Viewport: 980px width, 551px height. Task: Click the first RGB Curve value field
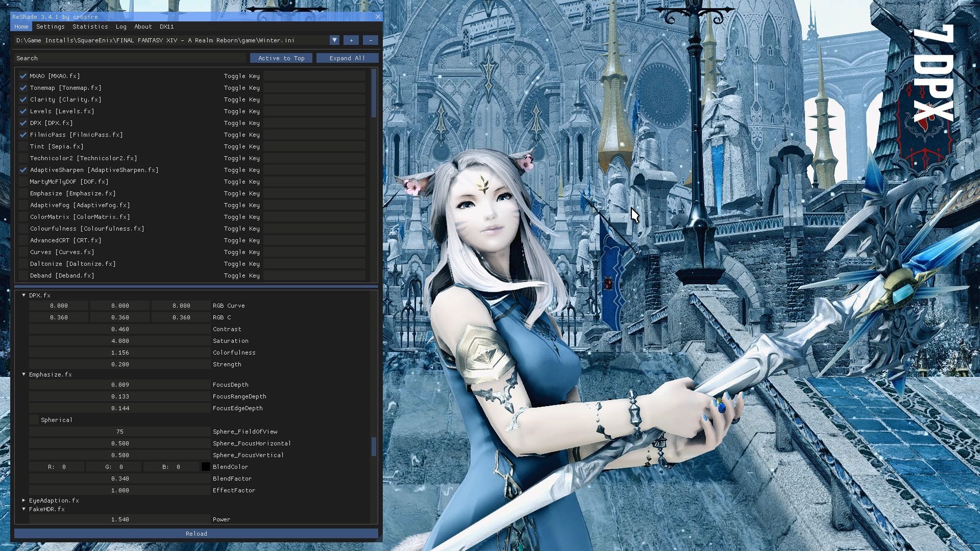coord(59,306)
